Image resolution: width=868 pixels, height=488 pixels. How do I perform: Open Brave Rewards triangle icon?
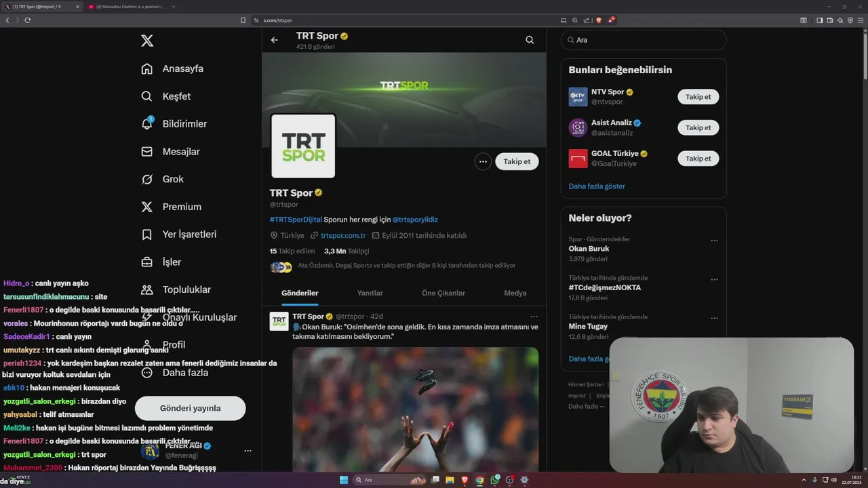[x=611, y=20]
